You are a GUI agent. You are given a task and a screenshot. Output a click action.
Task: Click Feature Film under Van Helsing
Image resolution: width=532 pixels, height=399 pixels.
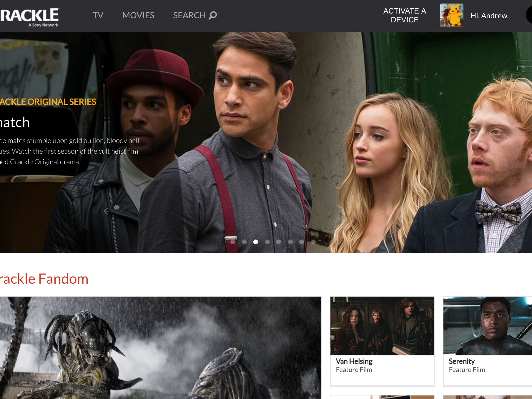[x=354, y=370]
